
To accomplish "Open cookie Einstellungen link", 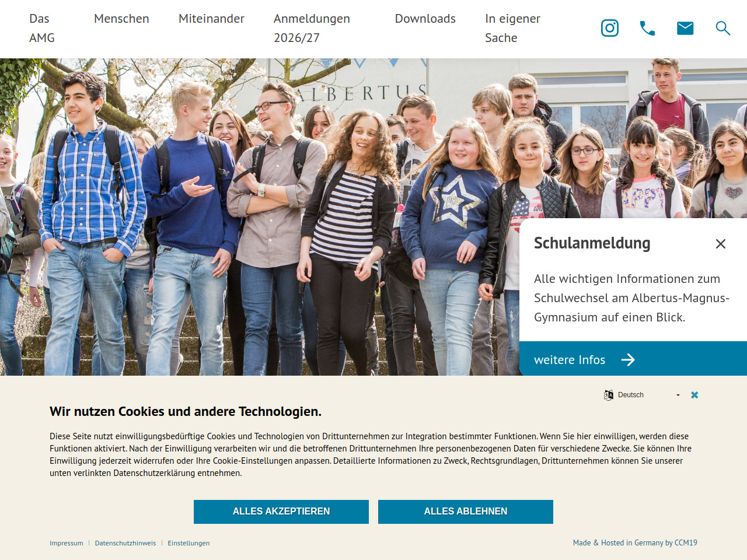I will click(189, 543).
